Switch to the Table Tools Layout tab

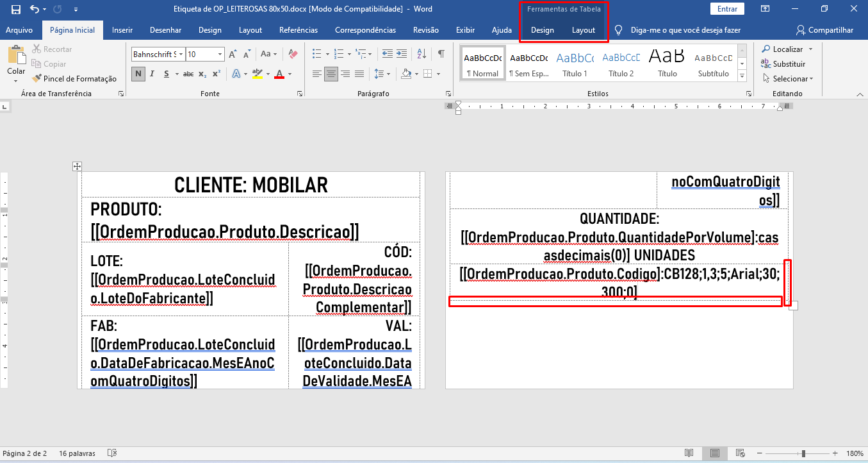(584, 30)
